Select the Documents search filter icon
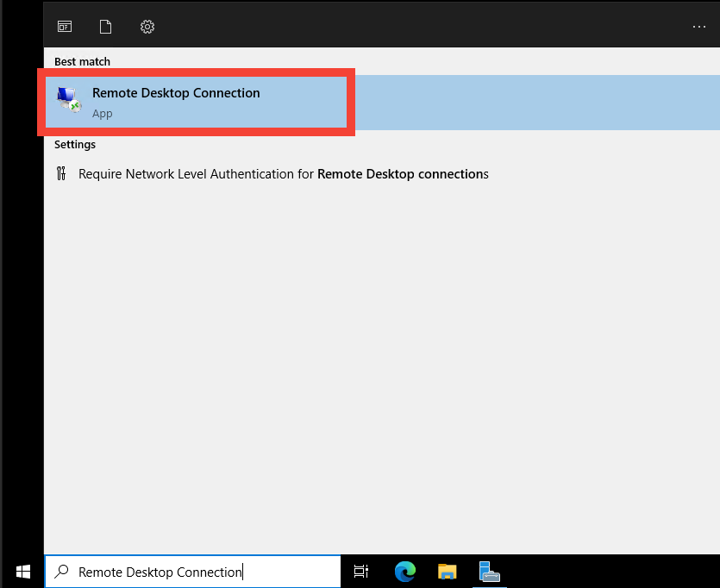Image resolution: width=720 pixels, height=588 pixels. click(x=105, y=26)
